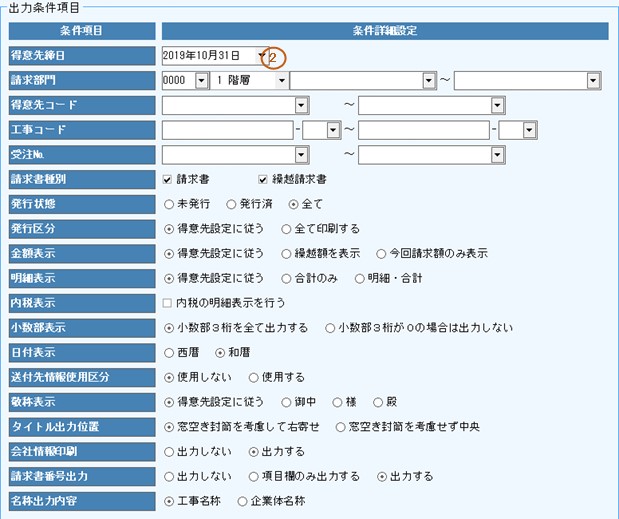619x519 pixels.
Task: Open the 得意先締日 date dropdown
Action: pyautogui.click(x=262, y=55)
